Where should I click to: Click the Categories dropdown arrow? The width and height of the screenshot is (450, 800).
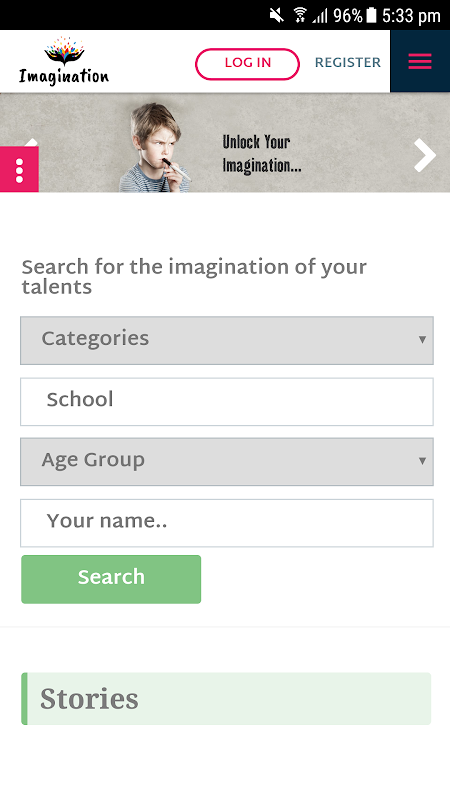422,340
